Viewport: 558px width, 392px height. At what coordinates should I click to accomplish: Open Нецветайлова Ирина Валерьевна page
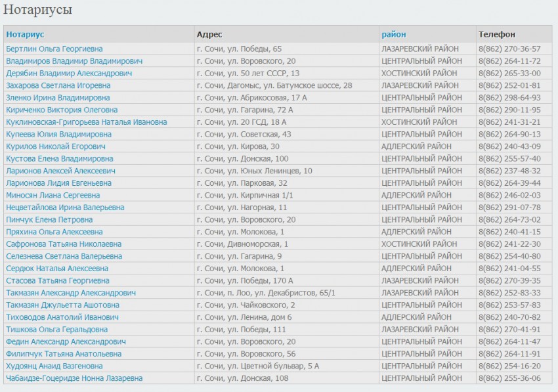pos(65,207)
